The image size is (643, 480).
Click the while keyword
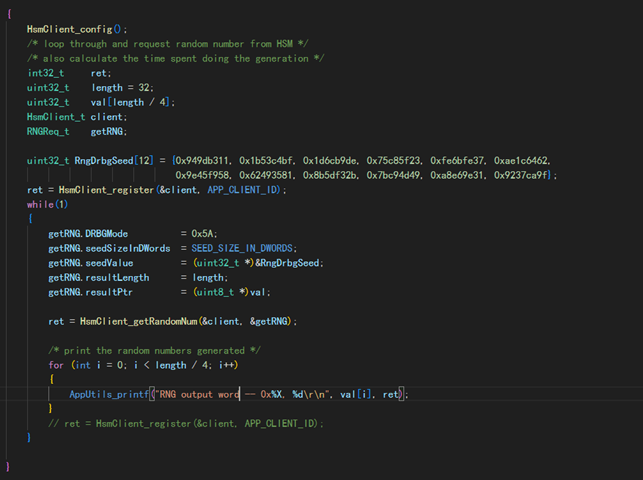[x=40, y=204]
